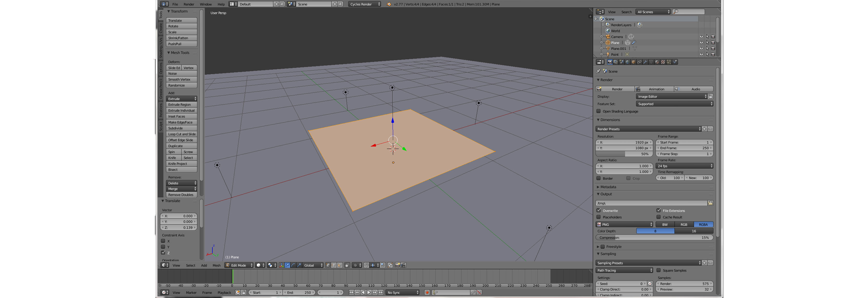Hide Camera with its eye icon
Screen dimensions: 868x298
click(x=701, y=37)
